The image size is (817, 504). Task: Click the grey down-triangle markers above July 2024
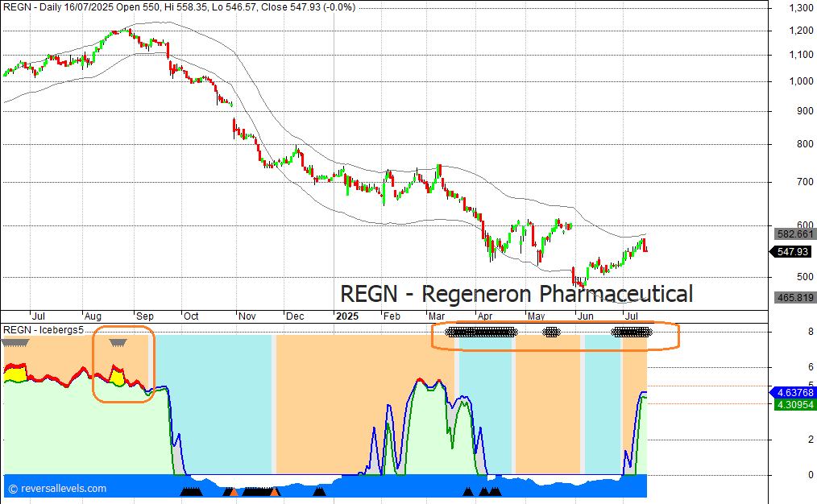click(x=15, y=343)
